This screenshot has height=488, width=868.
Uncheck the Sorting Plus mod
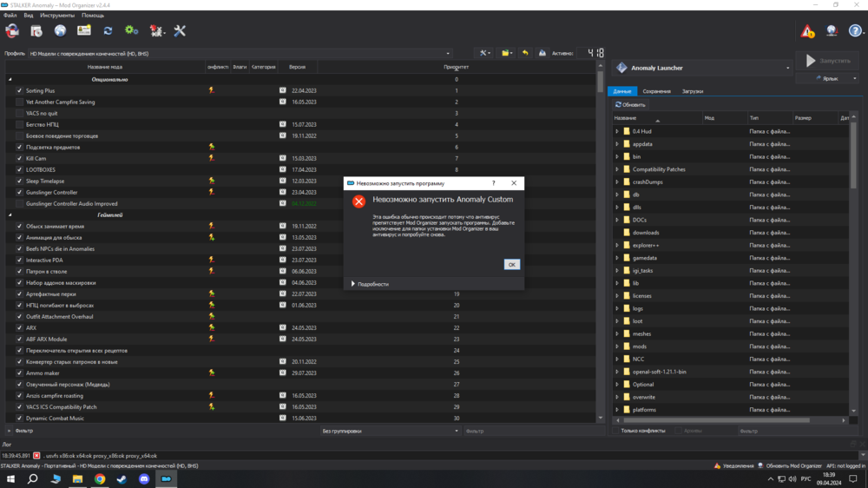[x=20, y=90]
